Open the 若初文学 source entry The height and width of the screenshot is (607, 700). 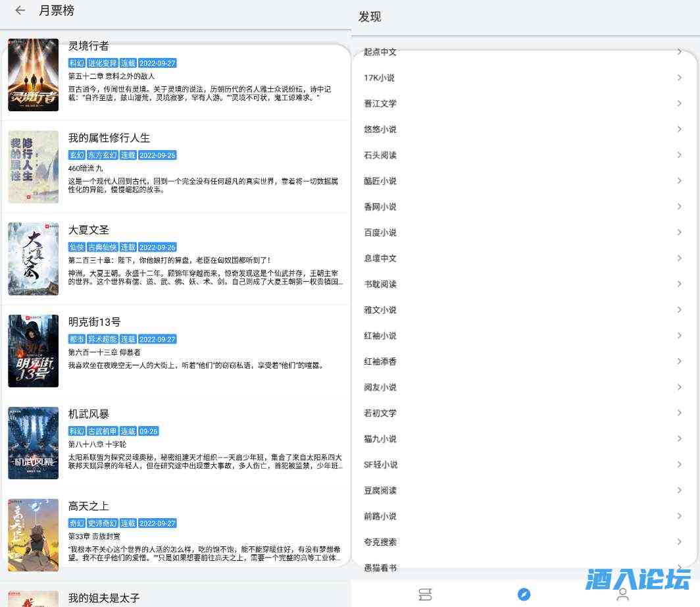coord(524,413)
